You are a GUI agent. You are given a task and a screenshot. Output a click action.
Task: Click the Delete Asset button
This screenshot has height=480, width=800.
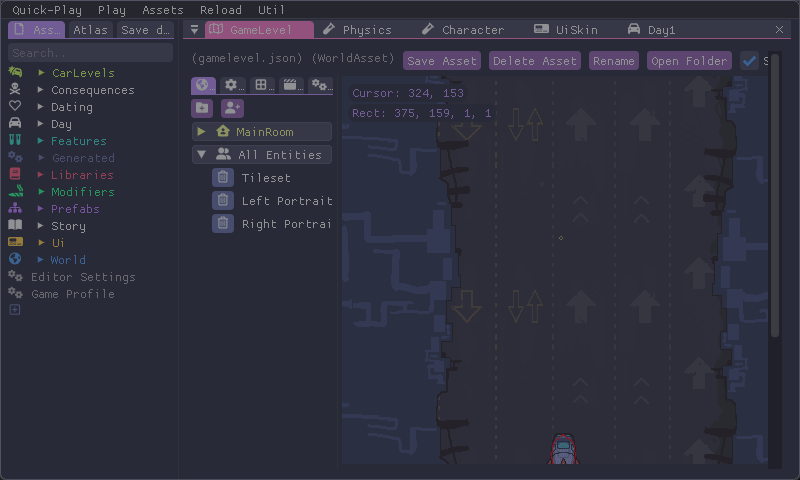pyautogui.click(x=534, y=61)
